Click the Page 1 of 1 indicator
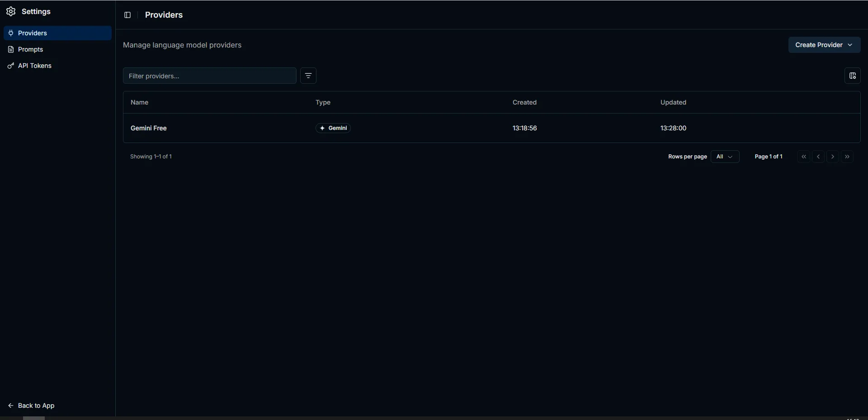Screen dimensions: 868x420 pos(769,157)
